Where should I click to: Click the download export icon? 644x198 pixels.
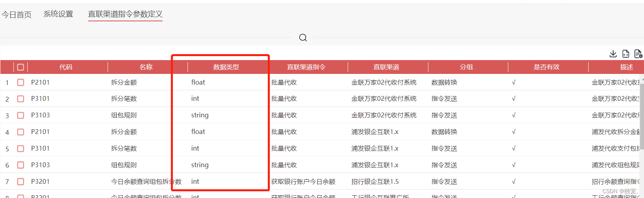point(613,54)
